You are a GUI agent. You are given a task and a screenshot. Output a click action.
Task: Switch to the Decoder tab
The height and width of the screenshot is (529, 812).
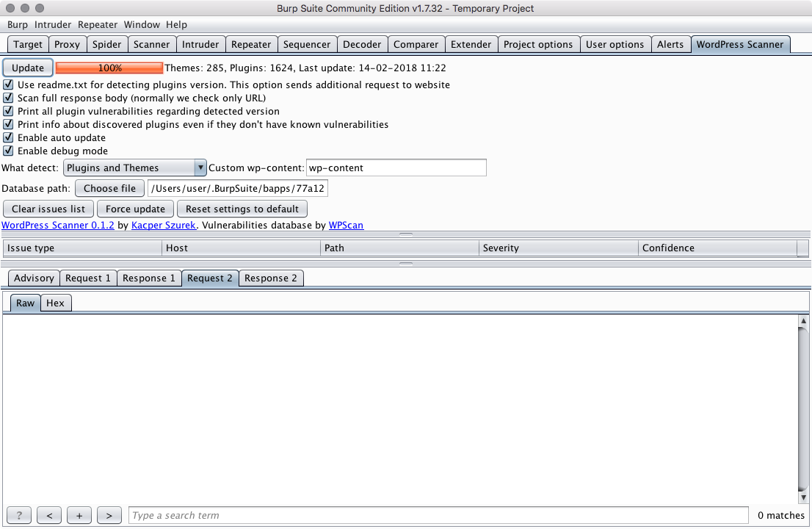pyautogui.click(x=362, y=45)
